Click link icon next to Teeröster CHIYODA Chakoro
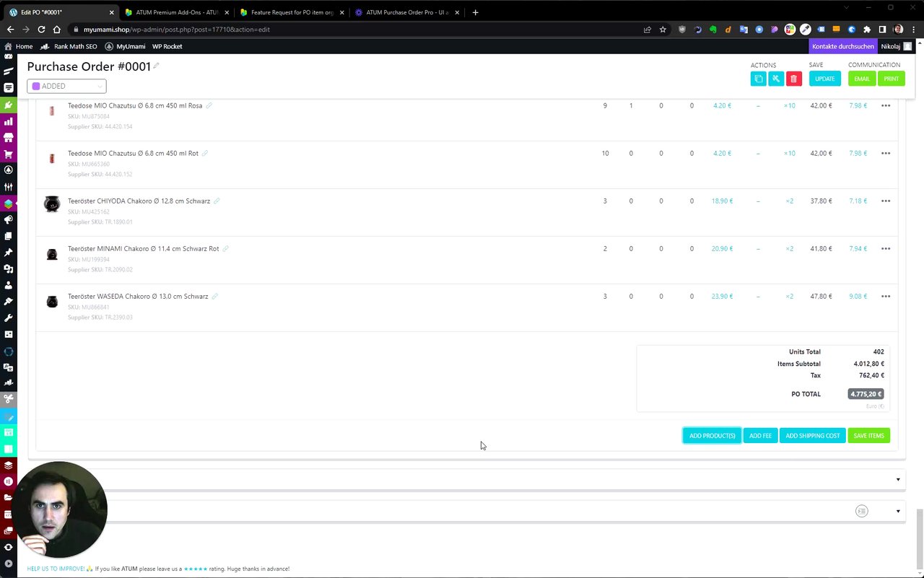924x578 pixels. (x=217, y=201)
